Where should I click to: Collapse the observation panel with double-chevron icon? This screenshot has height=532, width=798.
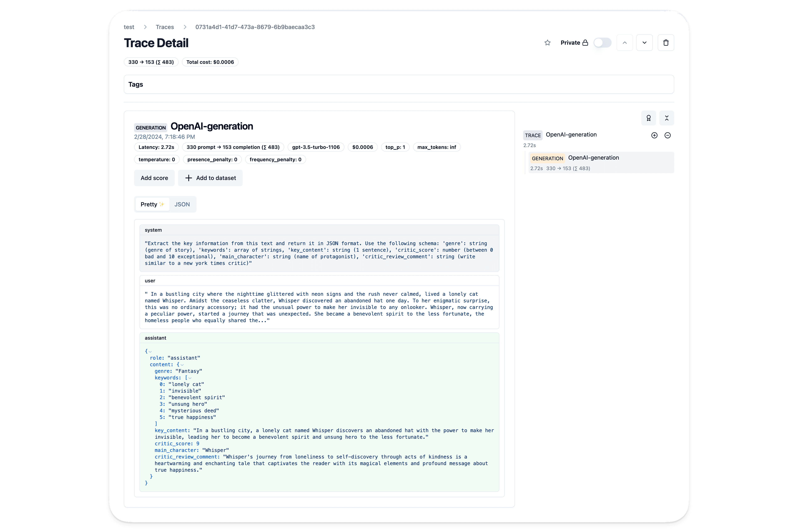(x=667, y=118)
